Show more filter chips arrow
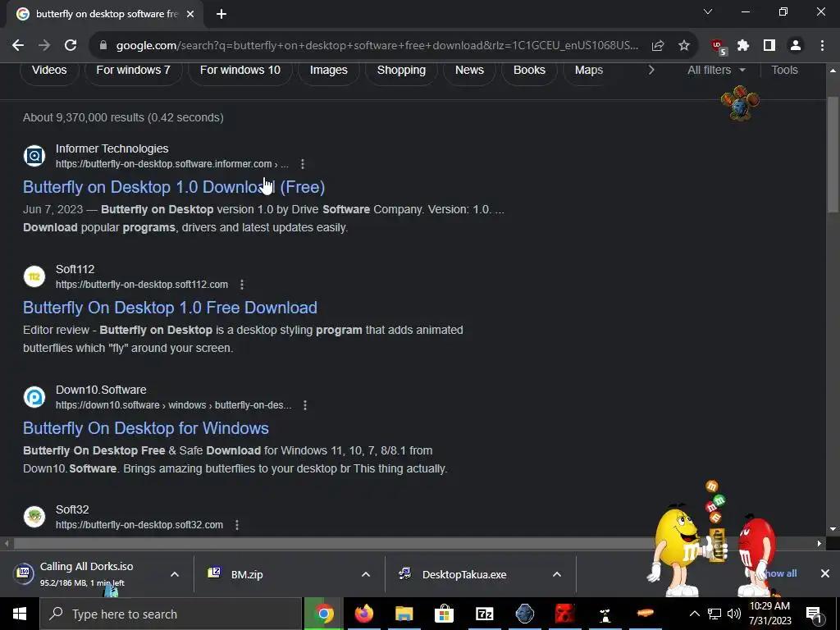Viewport: 840px width, 630px height. [651, 71]
